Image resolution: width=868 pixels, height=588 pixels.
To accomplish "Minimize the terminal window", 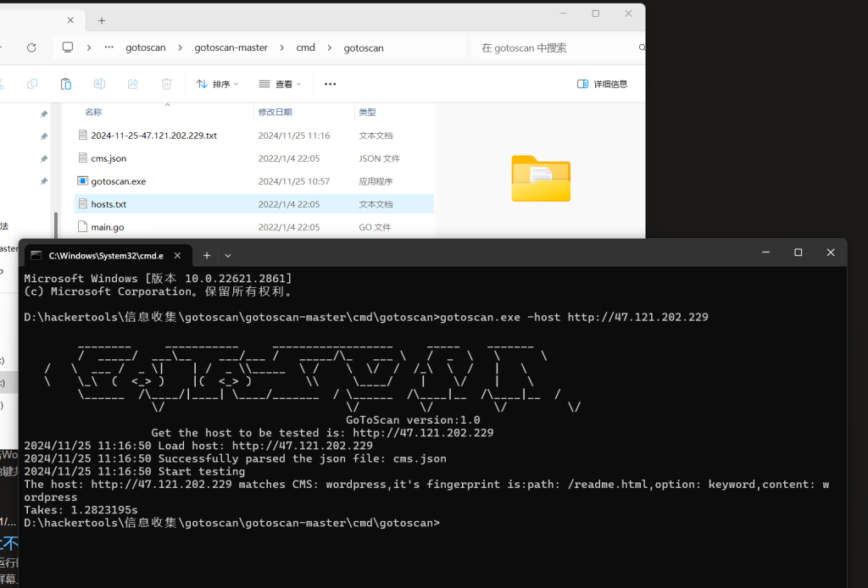I will pyautogui.click(x=765, y=252).
